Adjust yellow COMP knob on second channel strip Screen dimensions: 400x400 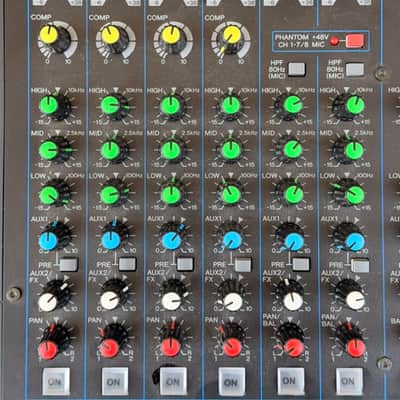111,35
